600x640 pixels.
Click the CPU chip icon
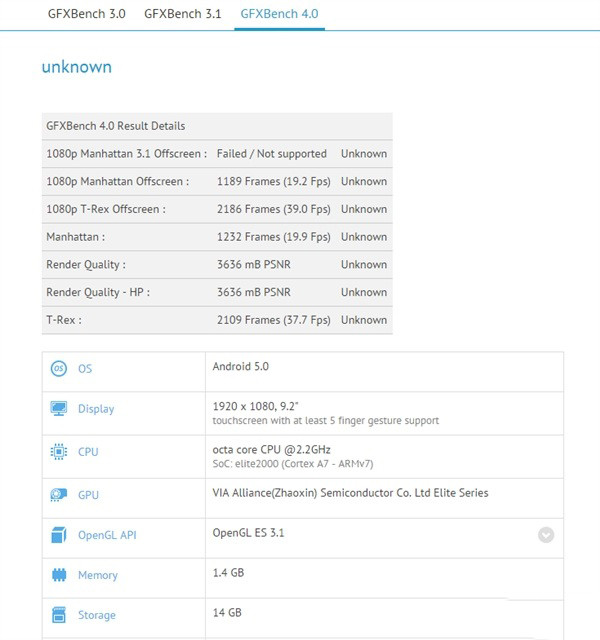coord(59,452)
